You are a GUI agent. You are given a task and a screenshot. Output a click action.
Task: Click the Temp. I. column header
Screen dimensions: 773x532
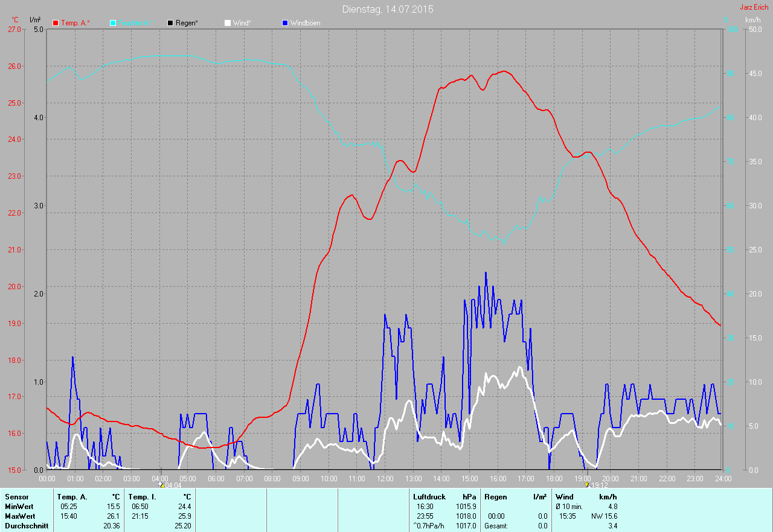point(142,497)
